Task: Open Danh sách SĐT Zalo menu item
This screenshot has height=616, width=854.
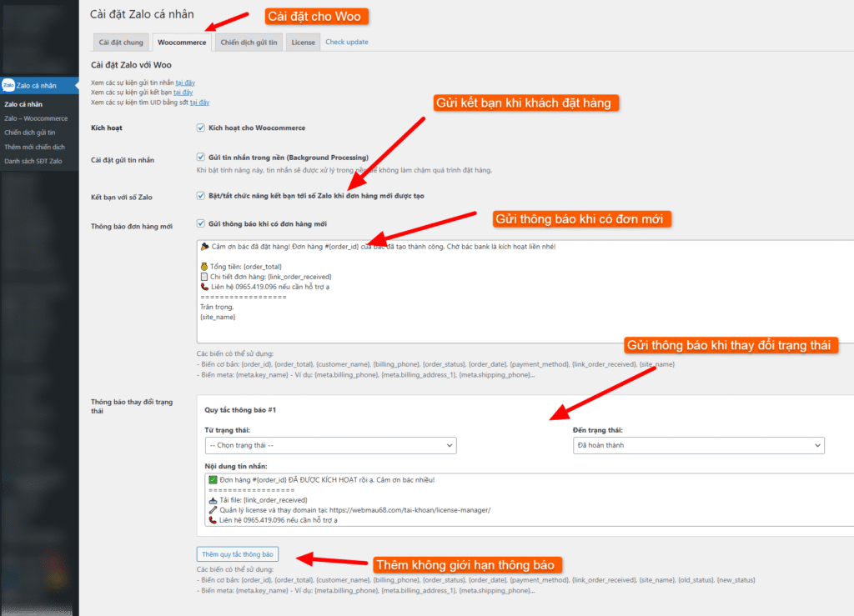Action: (33, 161)
